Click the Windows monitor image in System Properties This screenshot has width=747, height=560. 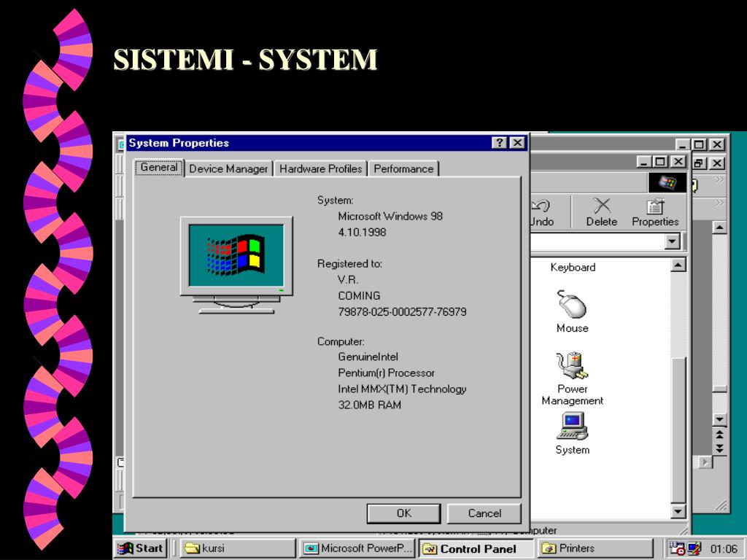point(236,265)
